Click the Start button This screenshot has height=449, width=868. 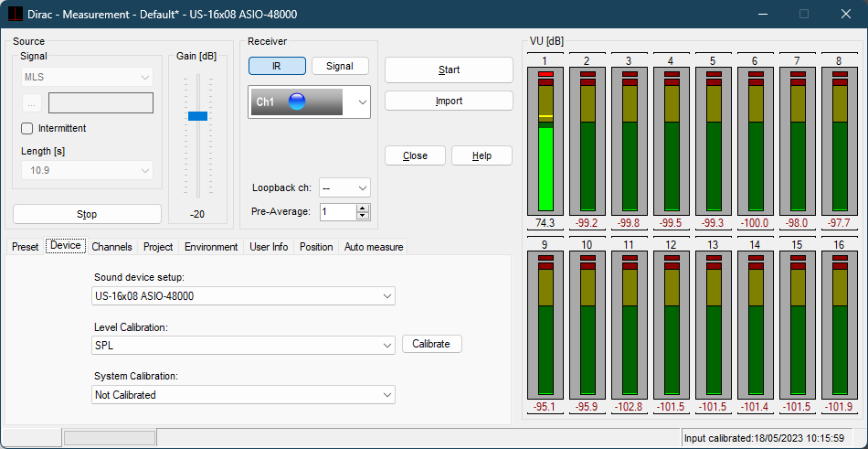449,69
